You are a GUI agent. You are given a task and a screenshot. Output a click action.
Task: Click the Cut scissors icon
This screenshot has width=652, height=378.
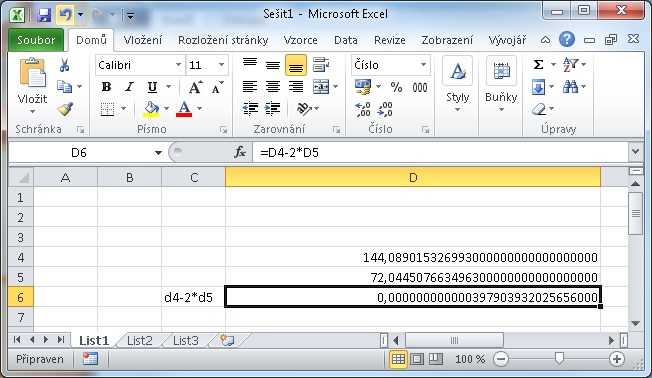coord(64,65)
